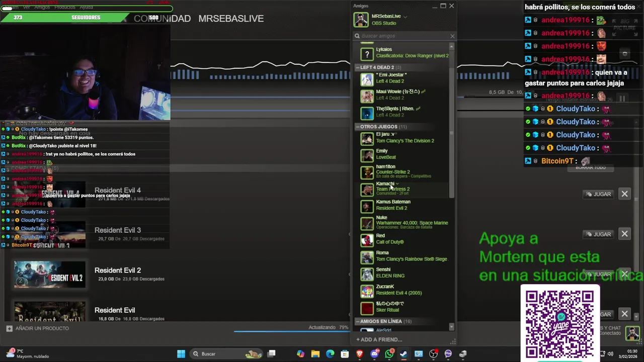Open the dropdown arrow next to Kamachi
The image size is (644, 362).
[397, 184]
